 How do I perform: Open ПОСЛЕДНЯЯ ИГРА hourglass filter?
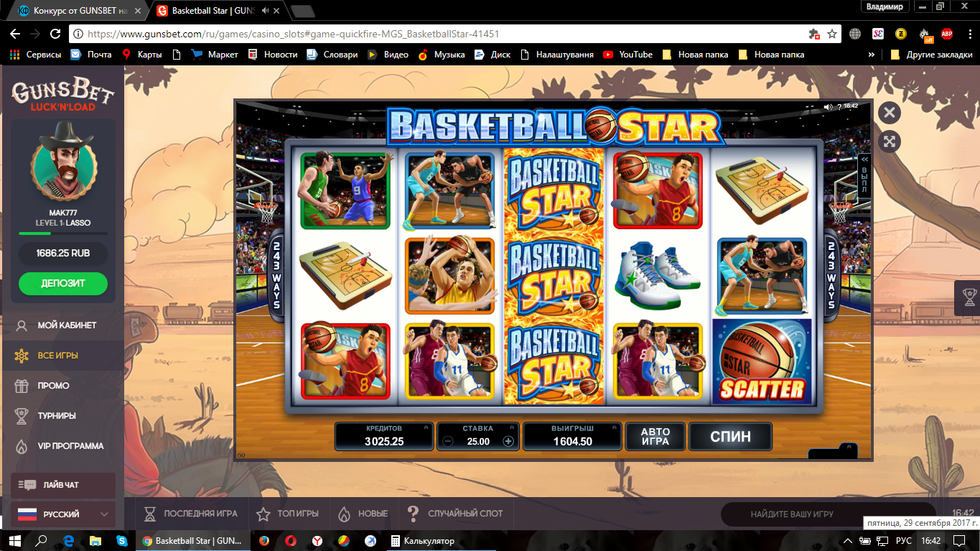(x=190, y=514)
